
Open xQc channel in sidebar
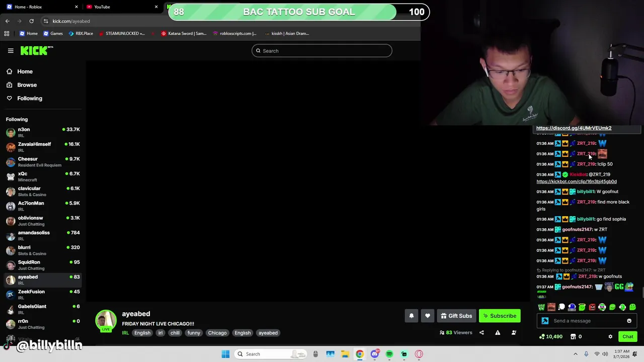43,176
